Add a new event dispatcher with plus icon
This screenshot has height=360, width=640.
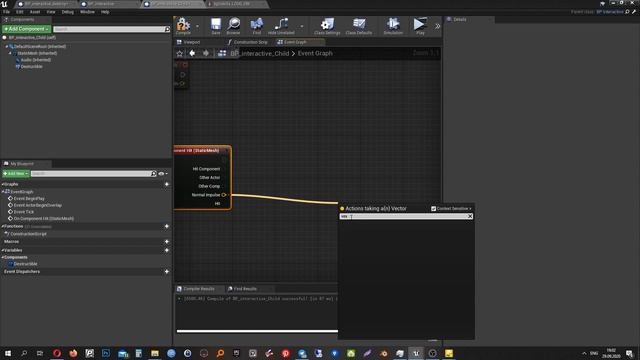pos(167,271)
